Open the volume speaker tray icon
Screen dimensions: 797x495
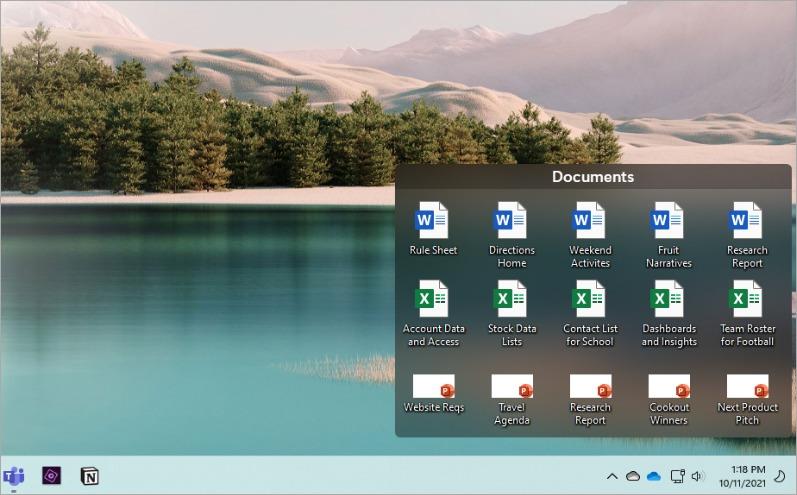pos(697,476)
